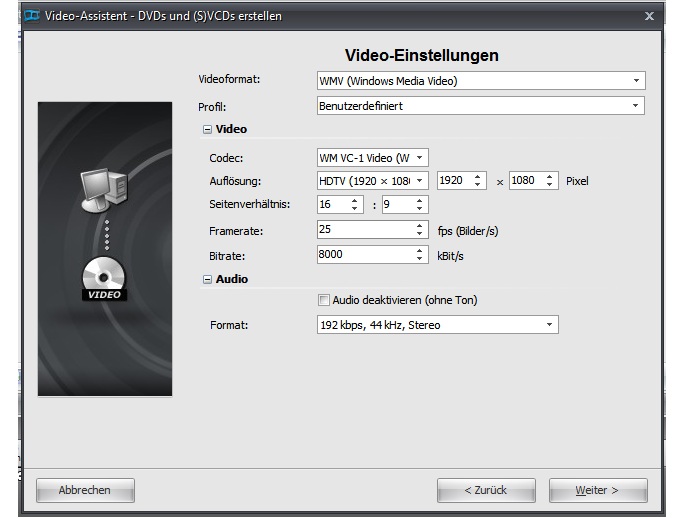The width and height of the screenshot is (683, 518).
Task: Click into the Framerate input field
Action: pos(364,230)
